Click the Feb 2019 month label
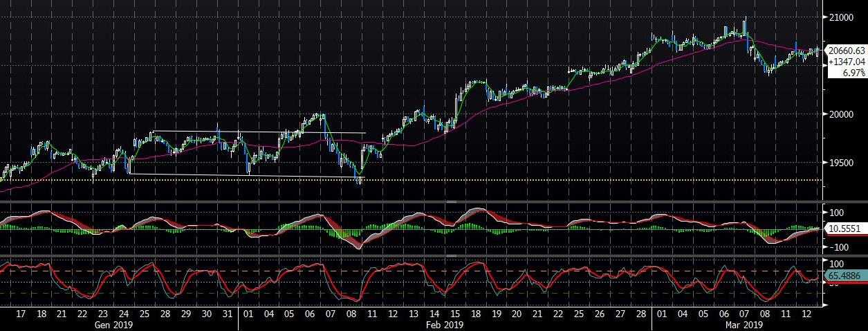This screenshot has width=868, height=331. (444, 323)
